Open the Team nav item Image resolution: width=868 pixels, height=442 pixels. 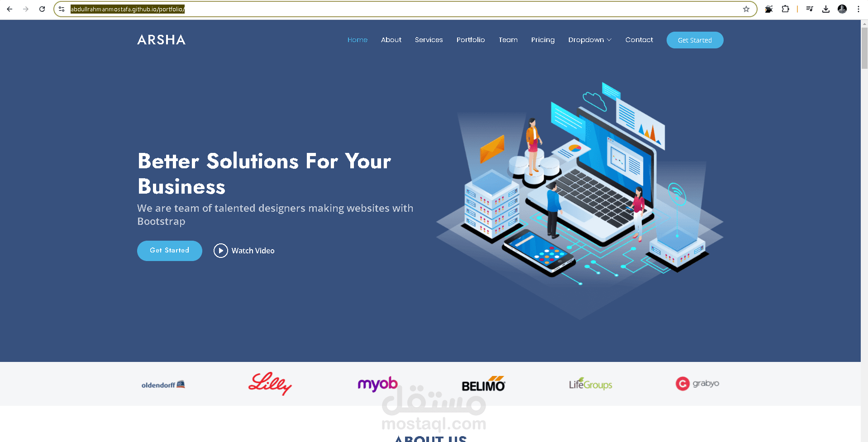click(x=508, y=40)
